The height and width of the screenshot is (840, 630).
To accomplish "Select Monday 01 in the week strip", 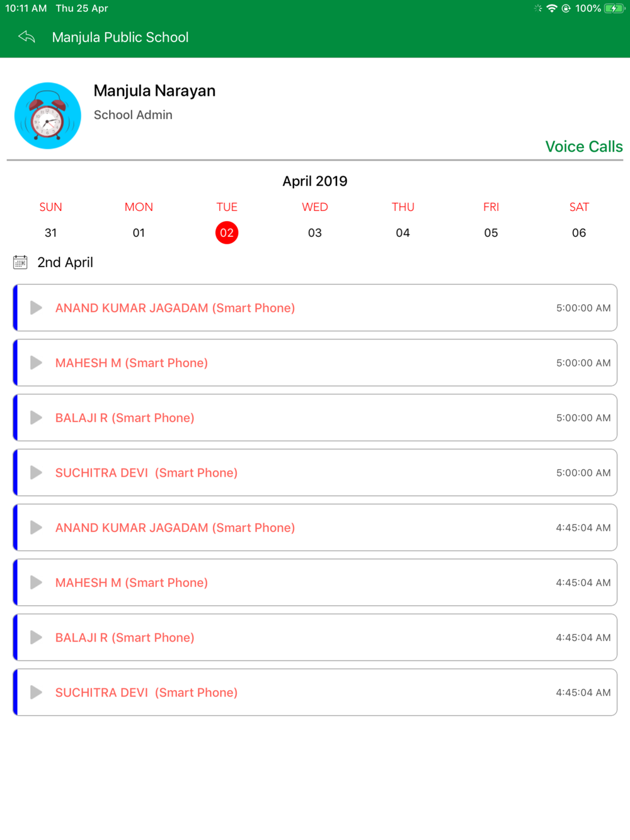I will 139,233.
